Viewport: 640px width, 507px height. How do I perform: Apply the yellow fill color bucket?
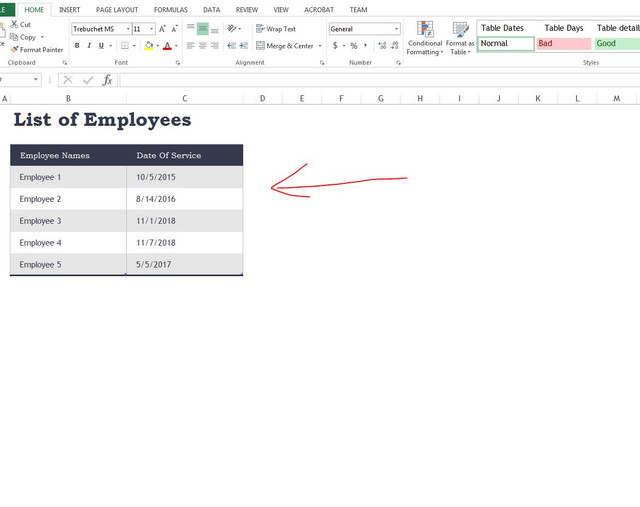coord(149,46)
